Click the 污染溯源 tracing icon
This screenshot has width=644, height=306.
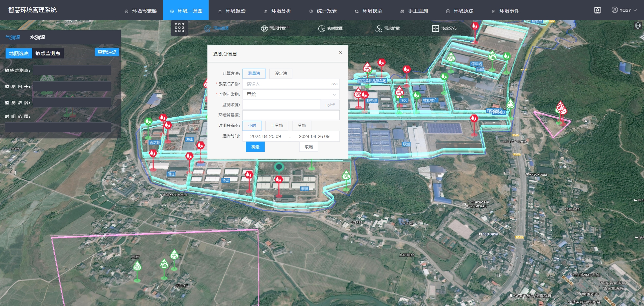[x=208, y=29]
